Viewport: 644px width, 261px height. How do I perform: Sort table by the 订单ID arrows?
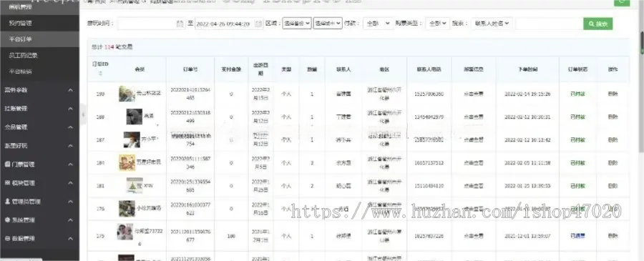pos(100,73)
